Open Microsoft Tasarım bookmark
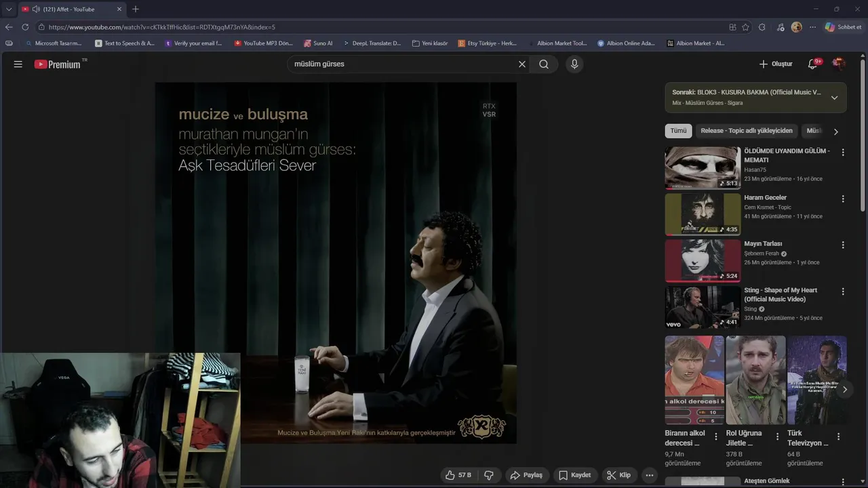This screenshot has height=488, width=868. (x=53, y=43)
